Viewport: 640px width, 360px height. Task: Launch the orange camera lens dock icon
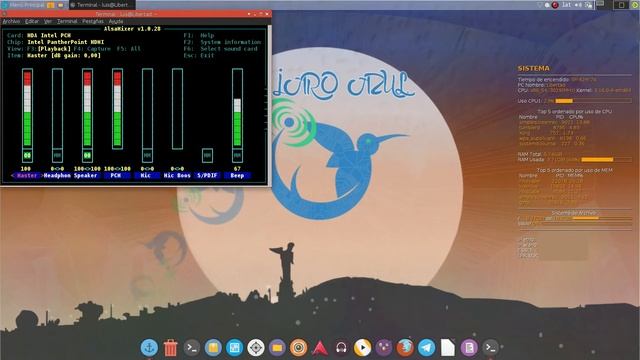298,348
